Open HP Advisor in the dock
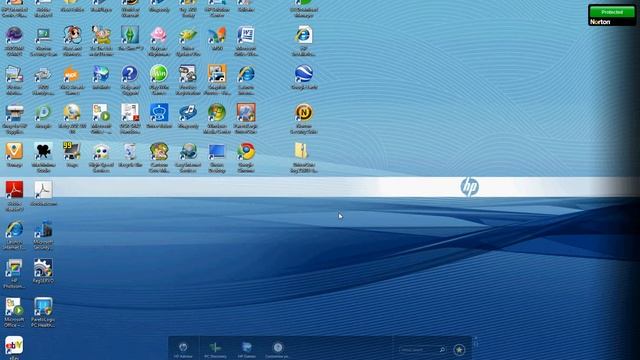 click(x=183, y=349)
